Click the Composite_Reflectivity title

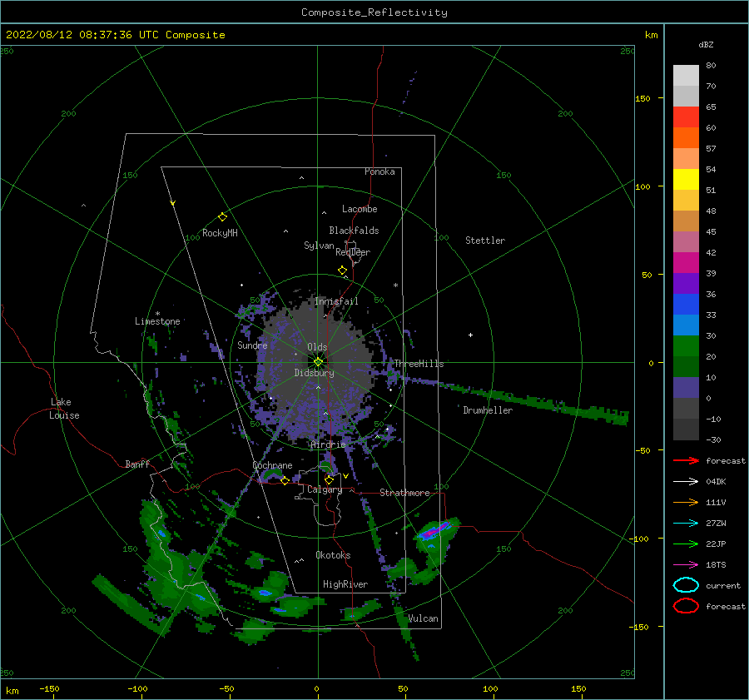(374, 12)
